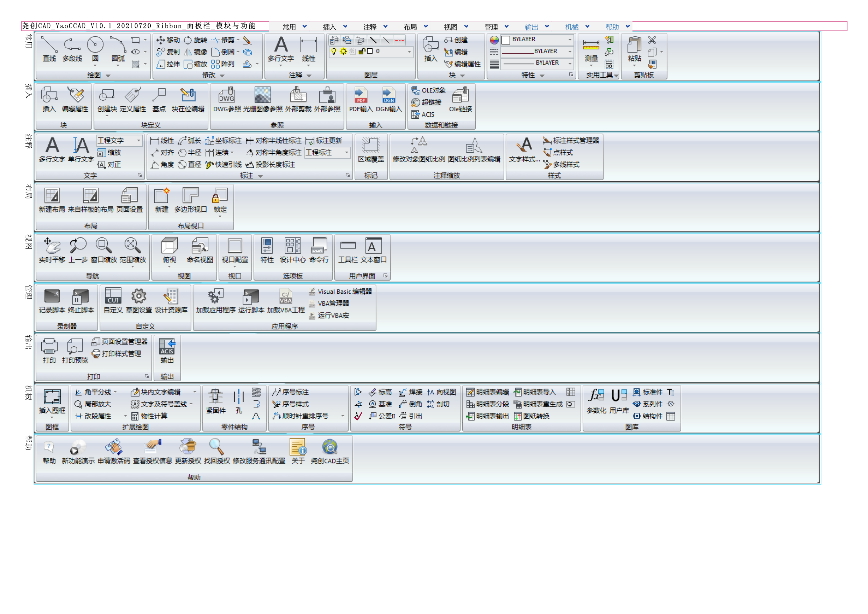
Task: Open the 工程标注 dimension style dropdown
Action: pos(346,153)
